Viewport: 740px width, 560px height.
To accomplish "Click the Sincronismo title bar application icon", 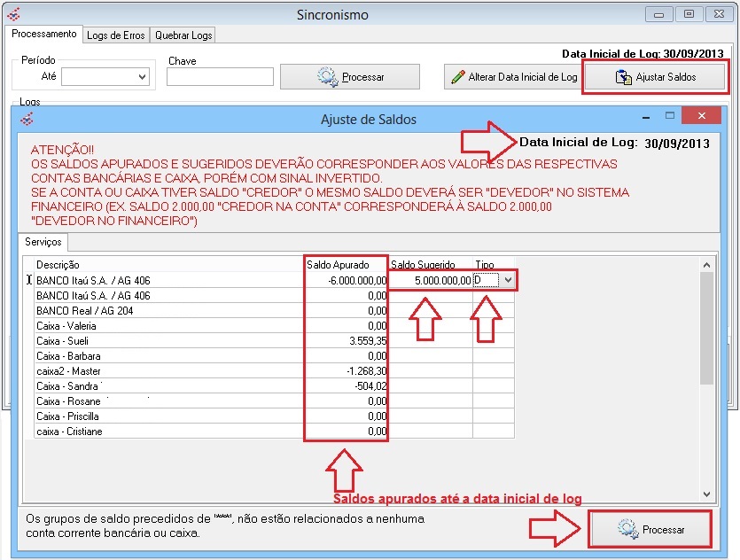I will pos(14,14).
